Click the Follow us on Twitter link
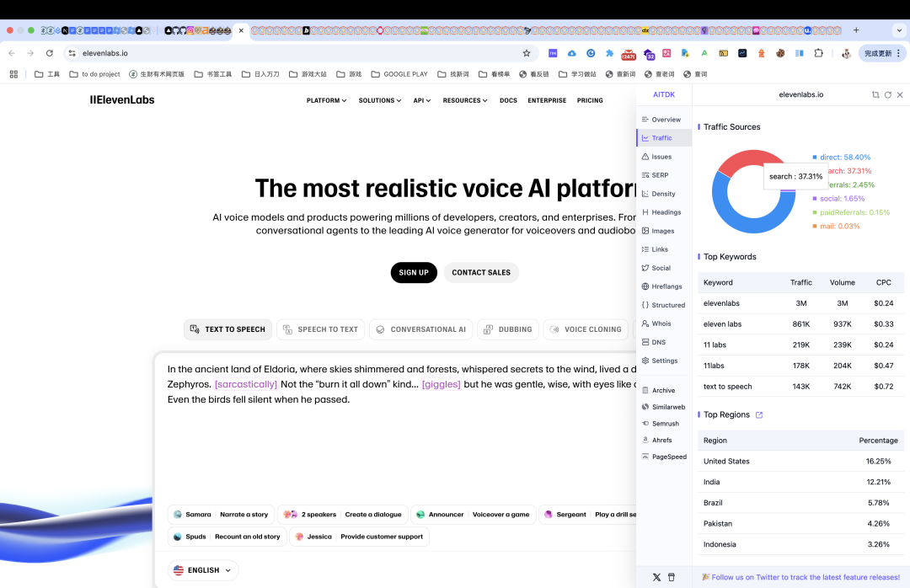The height and width of the screenshot is (588, 910). pyautogui.click(x=801, y=578)
